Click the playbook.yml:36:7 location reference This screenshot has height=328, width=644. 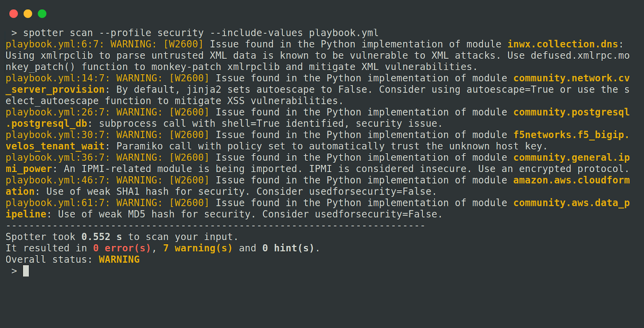click(x=55, y=158)
